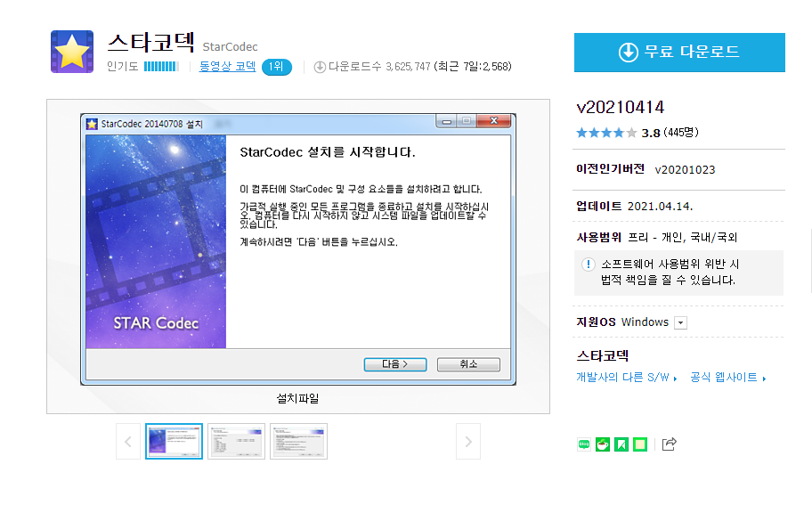Go to previous thumbnails with left arrow

click(128, 441)
